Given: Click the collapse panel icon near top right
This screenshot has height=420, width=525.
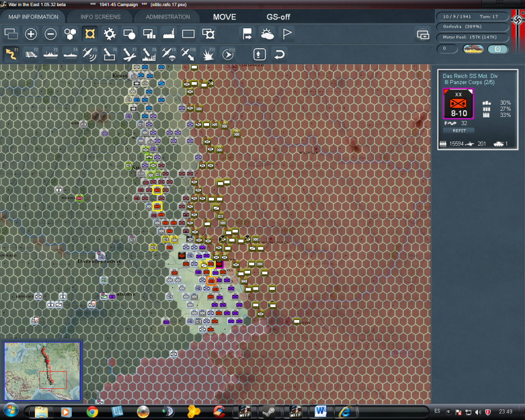Looking at the screenshot, I should 423,34.
